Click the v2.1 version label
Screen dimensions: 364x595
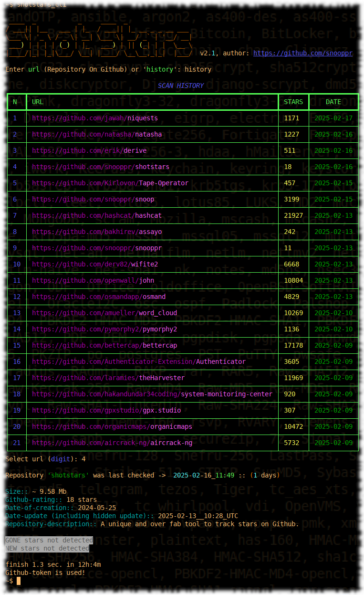pos(208,53)
